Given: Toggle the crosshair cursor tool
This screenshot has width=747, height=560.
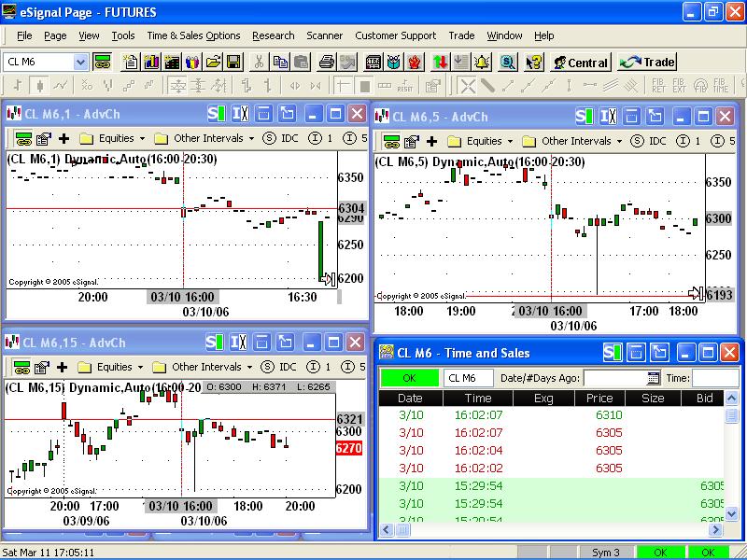Looking at the screenshot, I should [342, 86].
